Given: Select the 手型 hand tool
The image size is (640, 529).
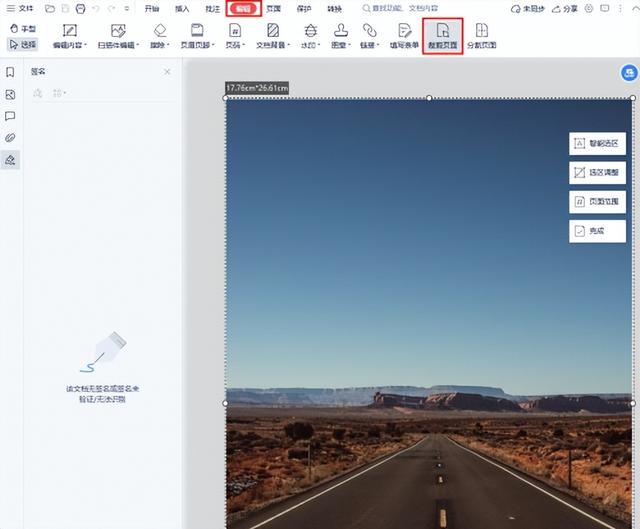Looking at the screenshot, I should (23, 29).
